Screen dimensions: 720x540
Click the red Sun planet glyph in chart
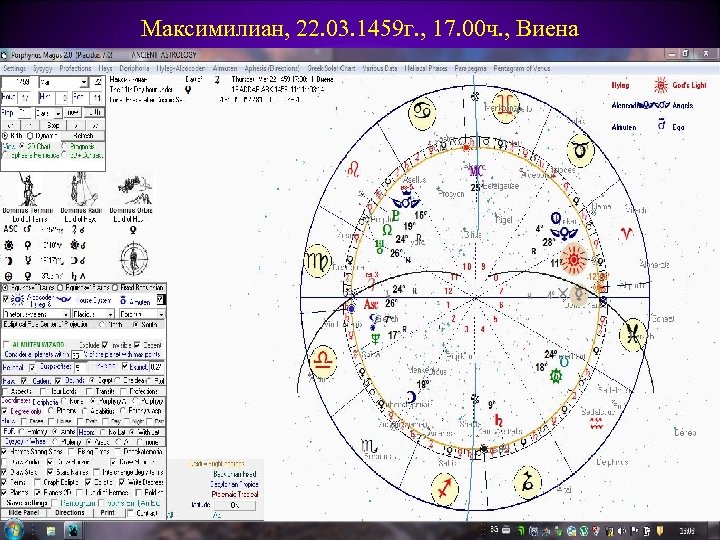(574, 259)
